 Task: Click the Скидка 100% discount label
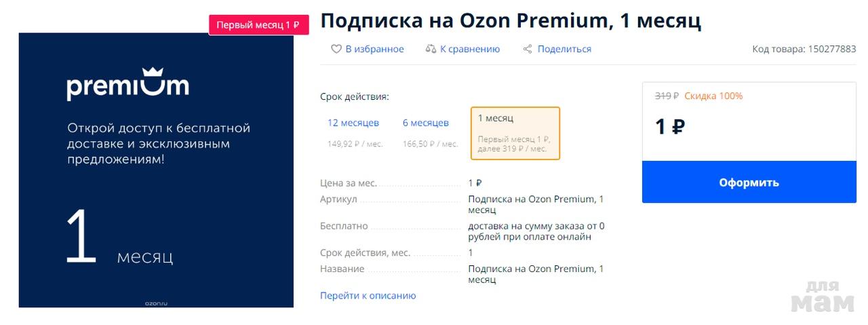click(x=713, y=96)
